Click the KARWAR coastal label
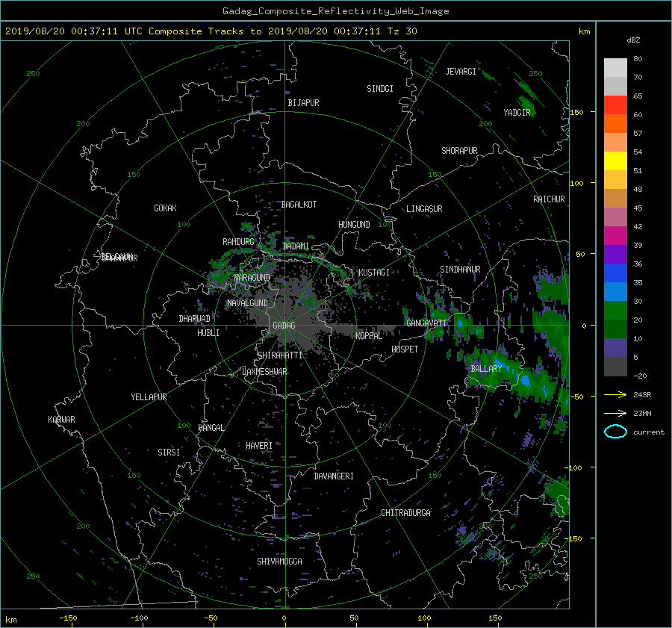The image size is (672, 628). coord(61,420)
